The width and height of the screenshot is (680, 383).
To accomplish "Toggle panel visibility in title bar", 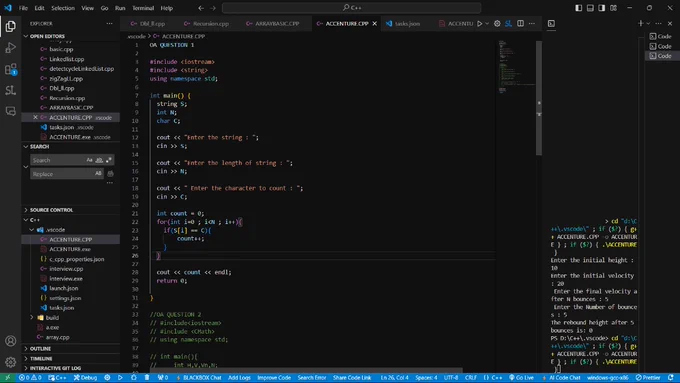I will point(590,8).
